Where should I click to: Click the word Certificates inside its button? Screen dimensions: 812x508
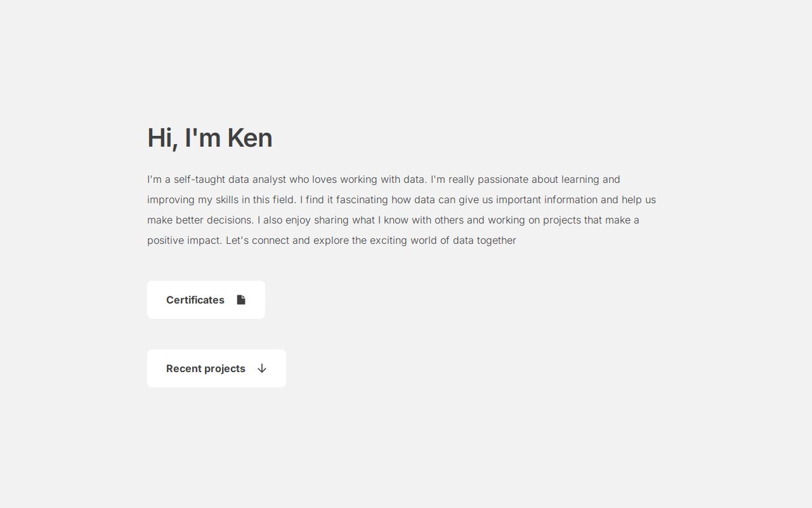(195, 299)
